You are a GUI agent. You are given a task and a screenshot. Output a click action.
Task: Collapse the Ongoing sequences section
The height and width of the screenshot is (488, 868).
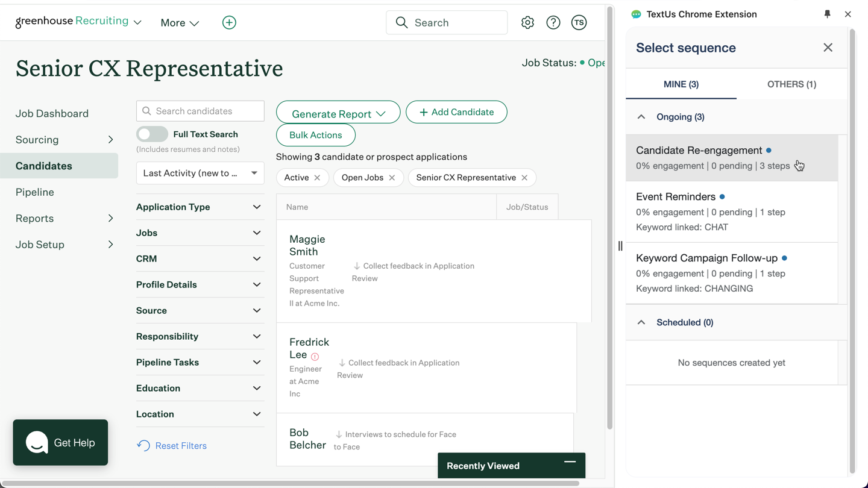pos(641,117)
